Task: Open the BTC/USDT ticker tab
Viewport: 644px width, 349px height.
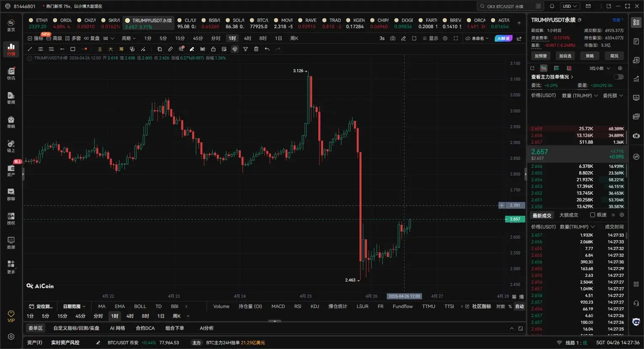Action: coord(259,23)
